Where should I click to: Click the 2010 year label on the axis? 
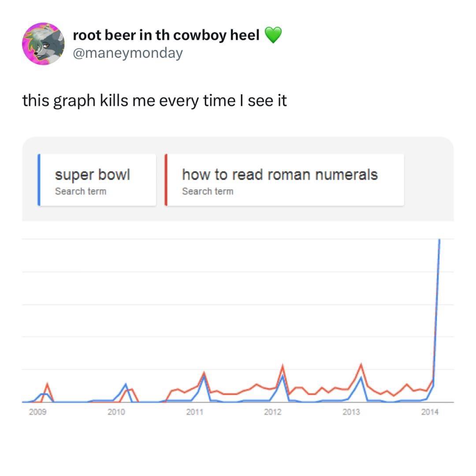(x=116, y=412)
